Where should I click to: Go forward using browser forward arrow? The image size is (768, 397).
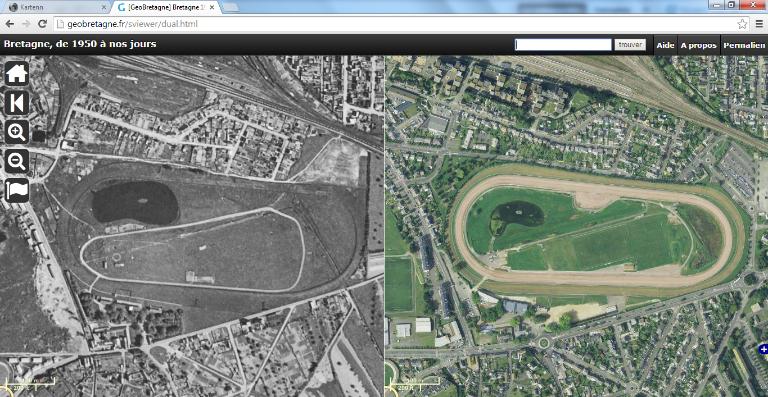pyautogui.click(x=26, y=23)
